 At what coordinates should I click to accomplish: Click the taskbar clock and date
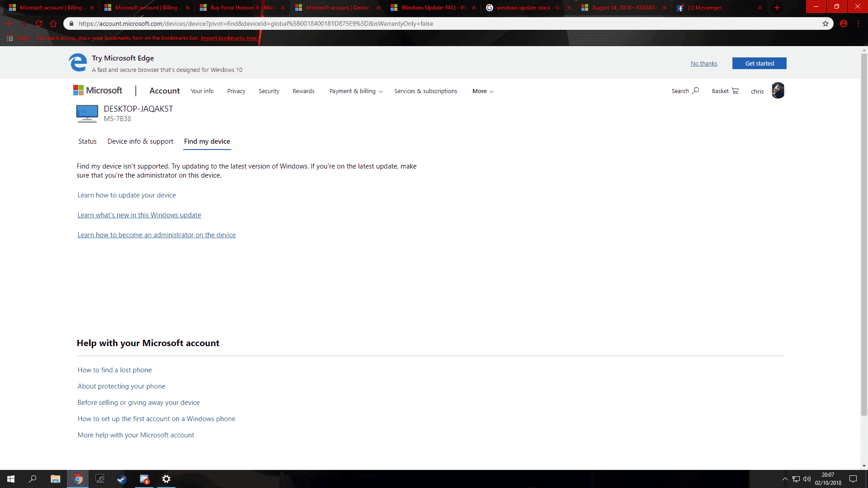(828, 479)
